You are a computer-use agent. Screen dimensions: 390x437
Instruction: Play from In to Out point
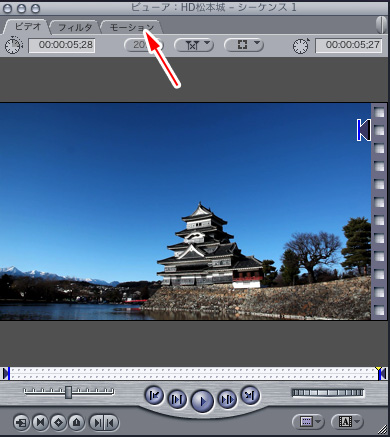(x=176, y=399)
